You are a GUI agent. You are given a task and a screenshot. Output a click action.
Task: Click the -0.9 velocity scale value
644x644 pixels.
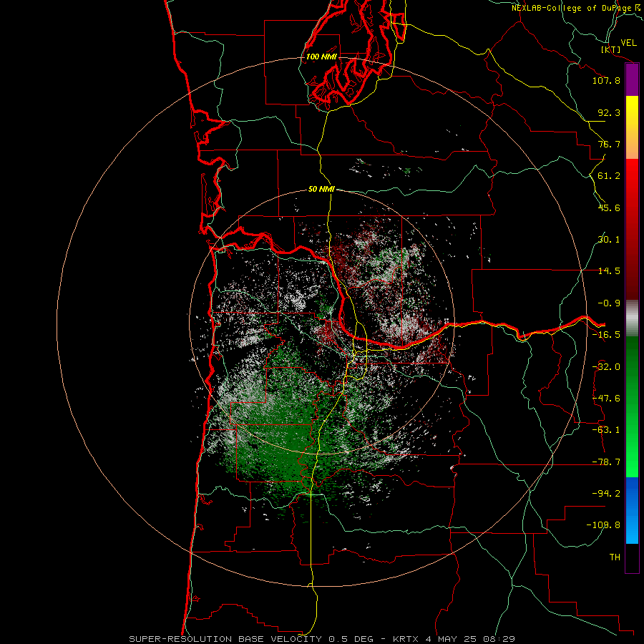(x=609, y=303)
